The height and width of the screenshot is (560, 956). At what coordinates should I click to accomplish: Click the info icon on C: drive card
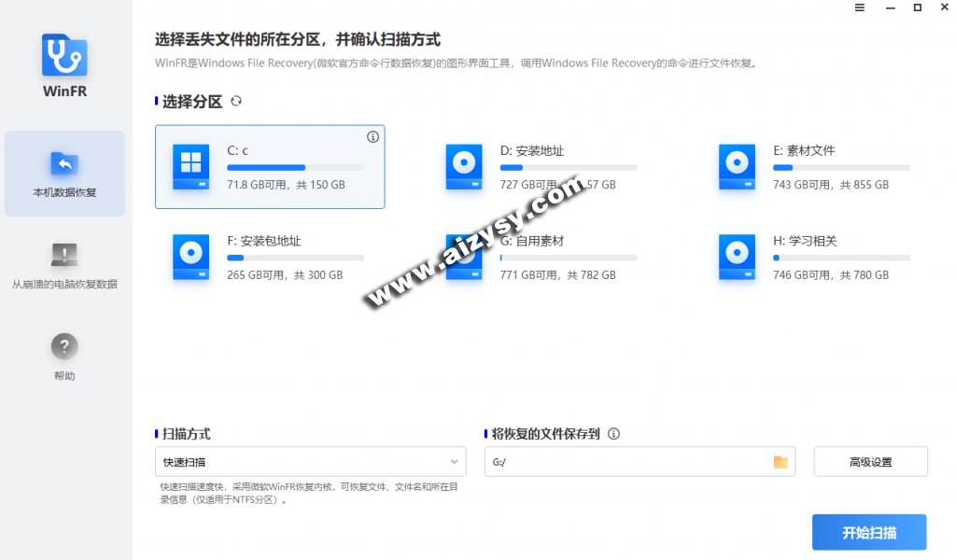tap(373, 137)
